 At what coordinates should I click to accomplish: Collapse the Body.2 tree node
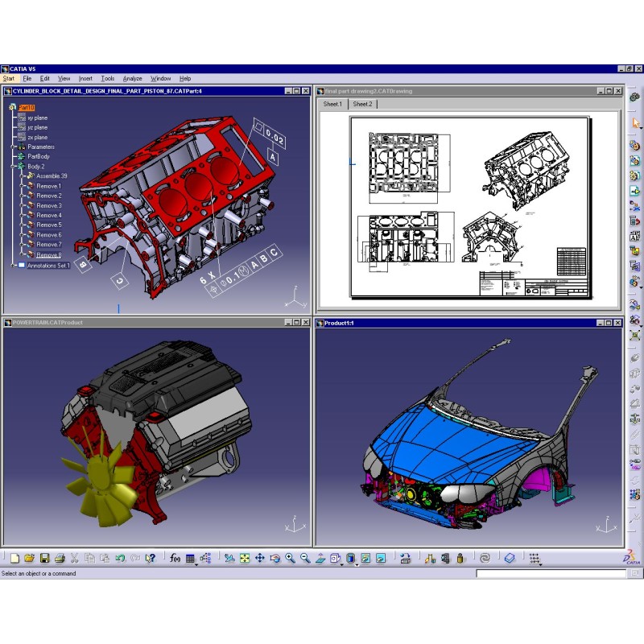pyautogui.click(x=13, y=167)
